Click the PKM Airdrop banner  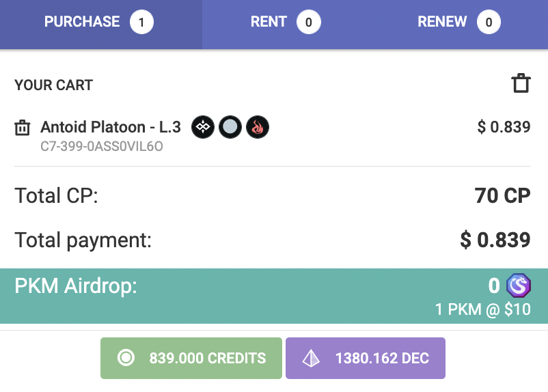pyautogui.click(x=274, y=296)
